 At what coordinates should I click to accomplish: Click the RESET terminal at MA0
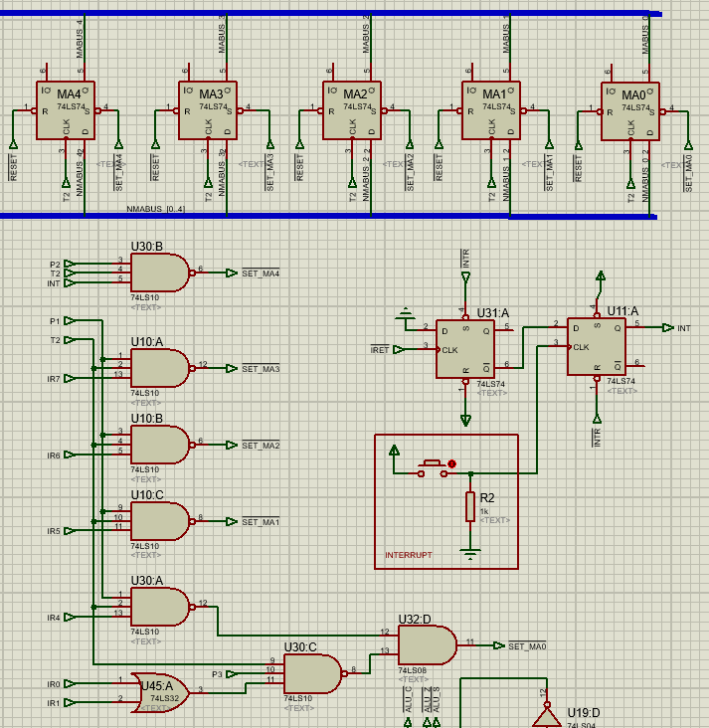click(x=579, y=145)
